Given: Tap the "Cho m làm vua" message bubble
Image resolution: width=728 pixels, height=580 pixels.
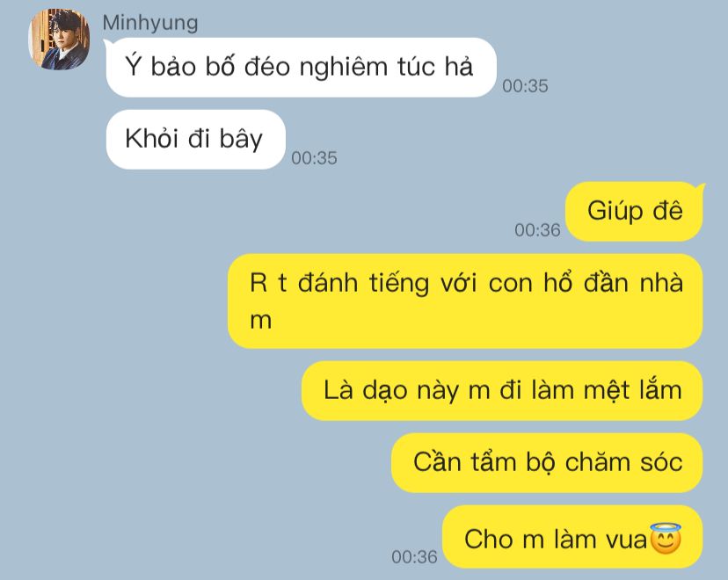Looking at the screenshot, I should click(572, 537).
